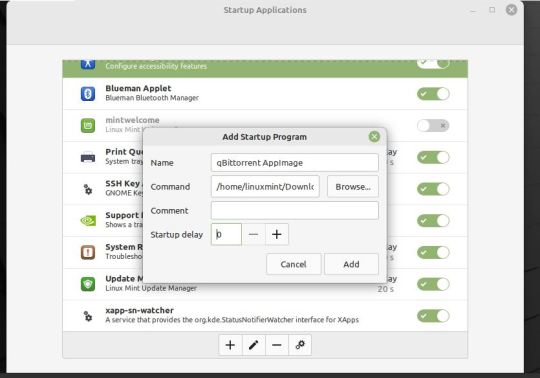Click the SSH Key Agent gear icon
This screenshot has height=378, width=540.
tap(88, 189)
